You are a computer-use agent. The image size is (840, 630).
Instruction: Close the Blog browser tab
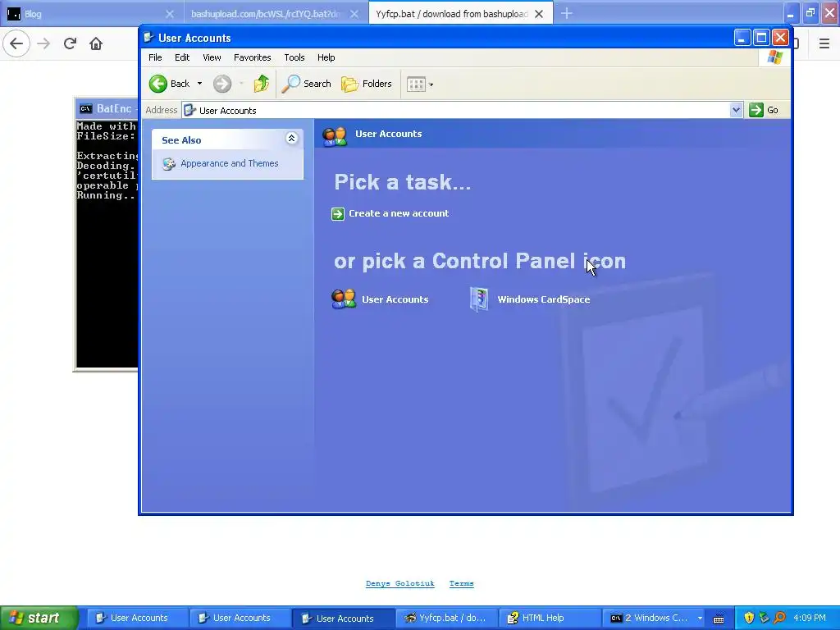[170, 14]
